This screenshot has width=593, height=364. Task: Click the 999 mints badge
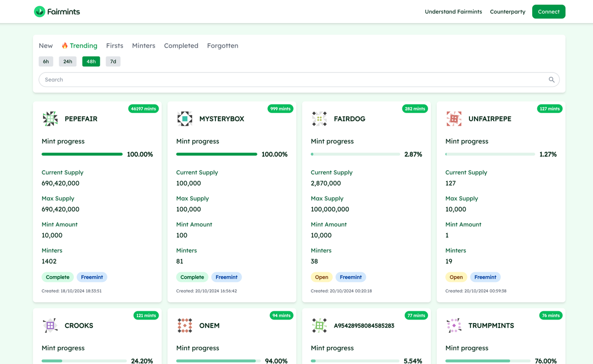[x=280, y=109]
